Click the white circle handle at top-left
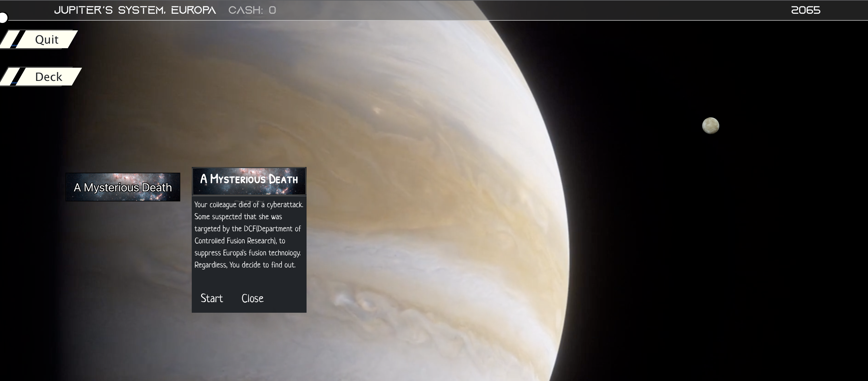This screenshot has width=868, height=381. click(3, 18)
